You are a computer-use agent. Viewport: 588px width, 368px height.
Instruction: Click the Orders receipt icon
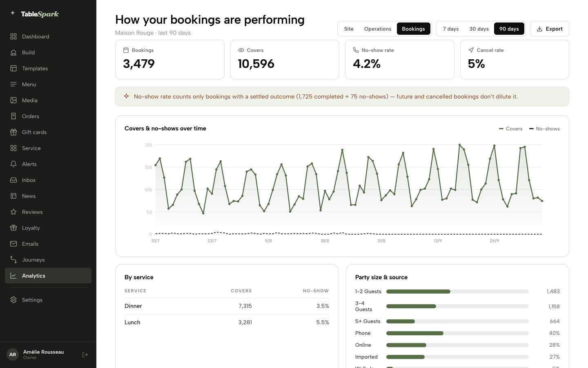[13, 116]
